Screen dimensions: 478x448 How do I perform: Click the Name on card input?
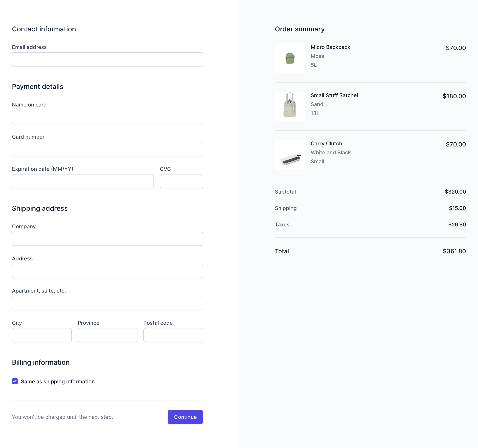click(x=107, y=117)
